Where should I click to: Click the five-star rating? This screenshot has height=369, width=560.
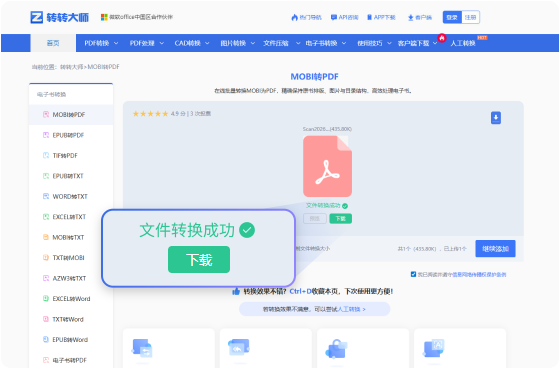point(150,114)
